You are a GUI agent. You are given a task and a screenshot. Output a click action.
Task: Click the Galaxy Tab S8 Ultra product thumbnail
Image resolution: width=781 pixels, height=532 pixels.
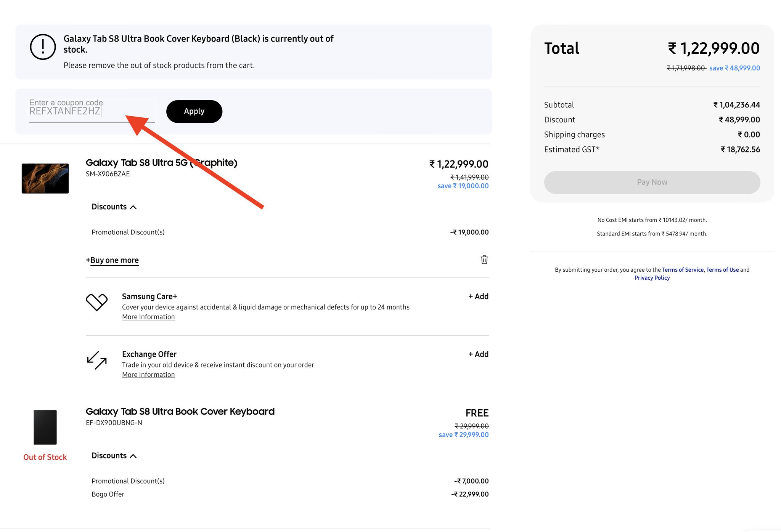tap(45, 178)
